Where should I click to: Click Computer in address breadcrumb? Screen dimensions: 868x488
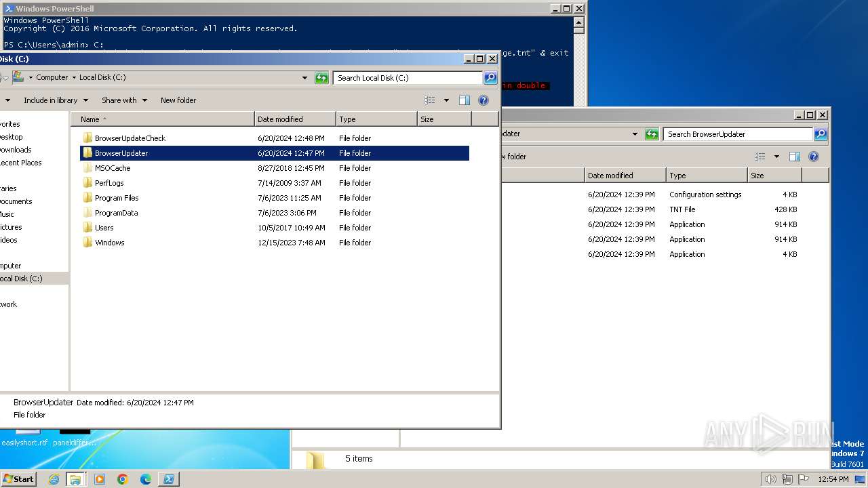click(52, 78)
